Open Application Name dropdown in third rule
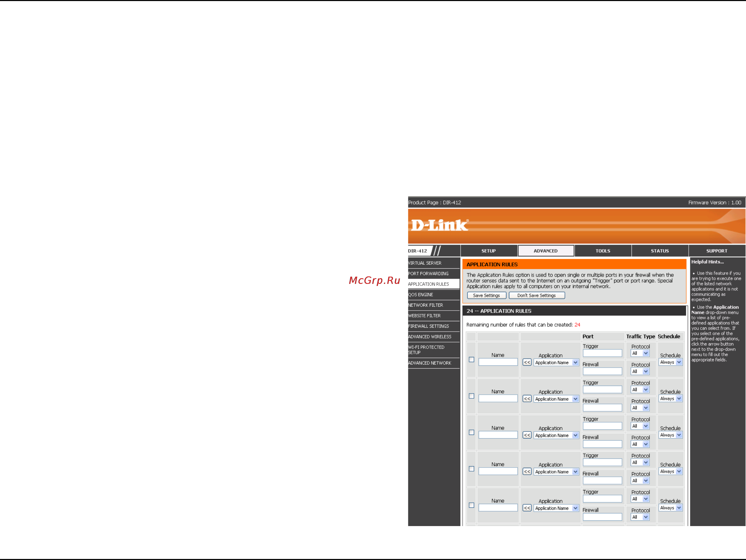 point(556,435)
